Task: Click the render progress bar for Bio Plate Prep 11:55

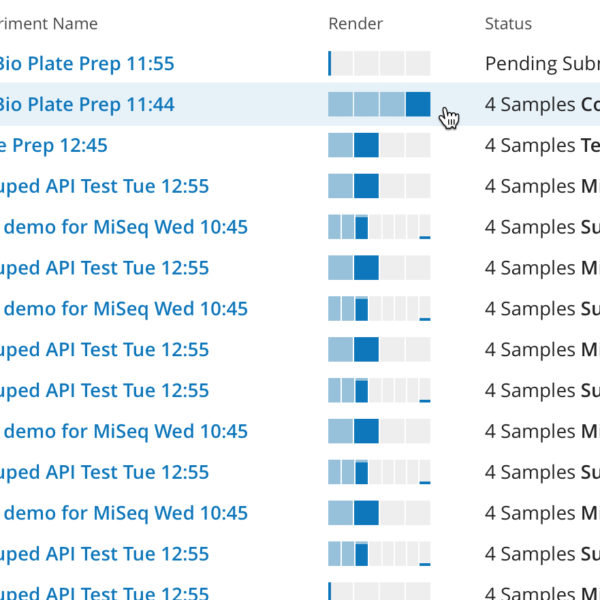Action: 379,64
